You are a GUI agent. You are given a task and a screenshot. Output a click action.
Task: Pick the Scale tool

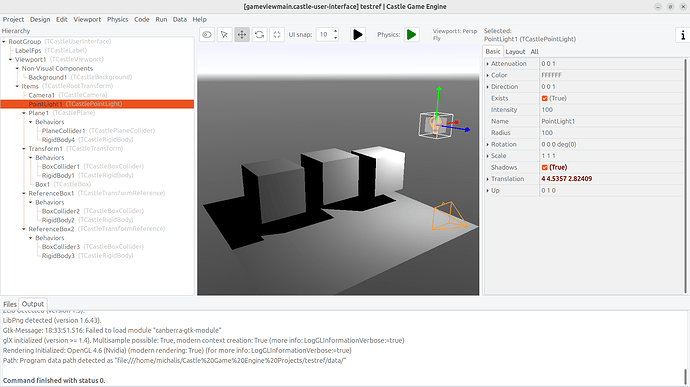pyautogui.click(x=277, y=35)
